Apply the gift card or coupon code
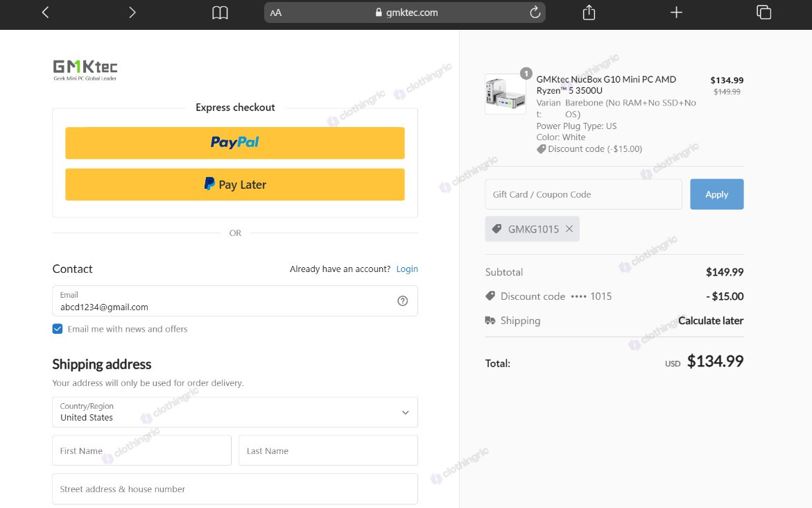Screen dimensions: 812x508 [x=717, y=194]
